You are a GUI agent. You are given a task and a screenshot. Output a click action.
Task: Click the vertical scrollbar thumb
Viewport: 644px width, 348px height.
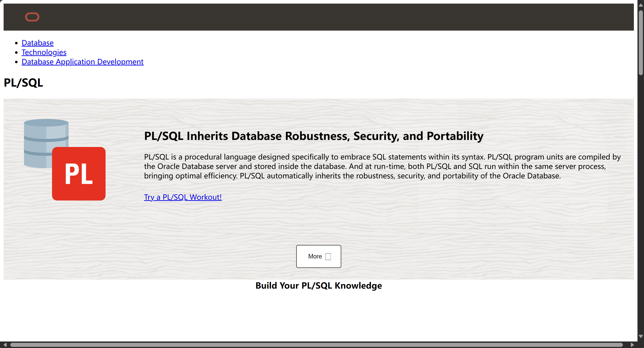(x=640, y=43)
